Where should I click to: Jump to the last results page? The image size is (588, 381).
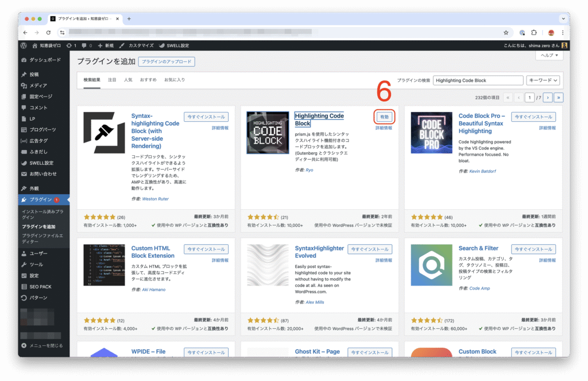point(559,98)
